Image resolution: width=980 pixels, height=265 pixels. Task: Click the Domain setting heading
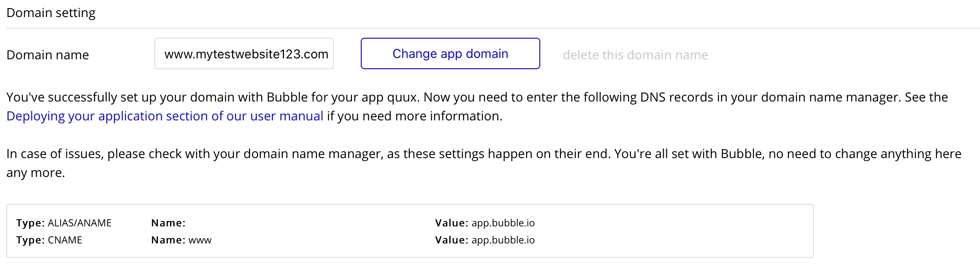tap(51, 13)
